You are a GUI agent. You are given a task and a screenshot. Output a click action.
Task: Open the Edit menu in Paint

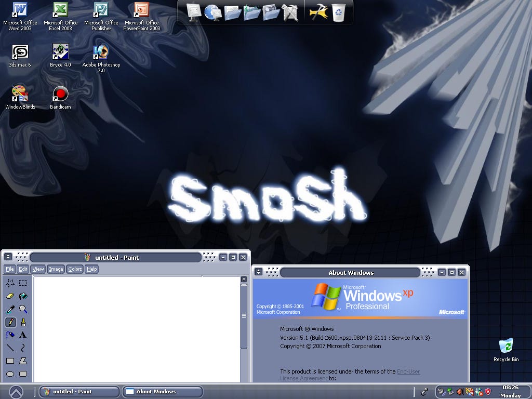23,269
